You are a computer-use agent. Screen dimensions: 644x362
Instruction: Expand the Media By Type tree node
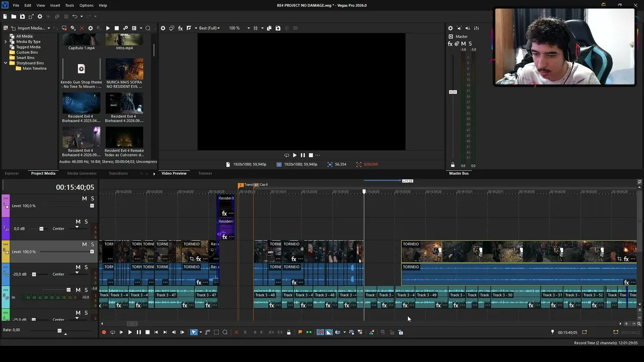tap(6, 42)
